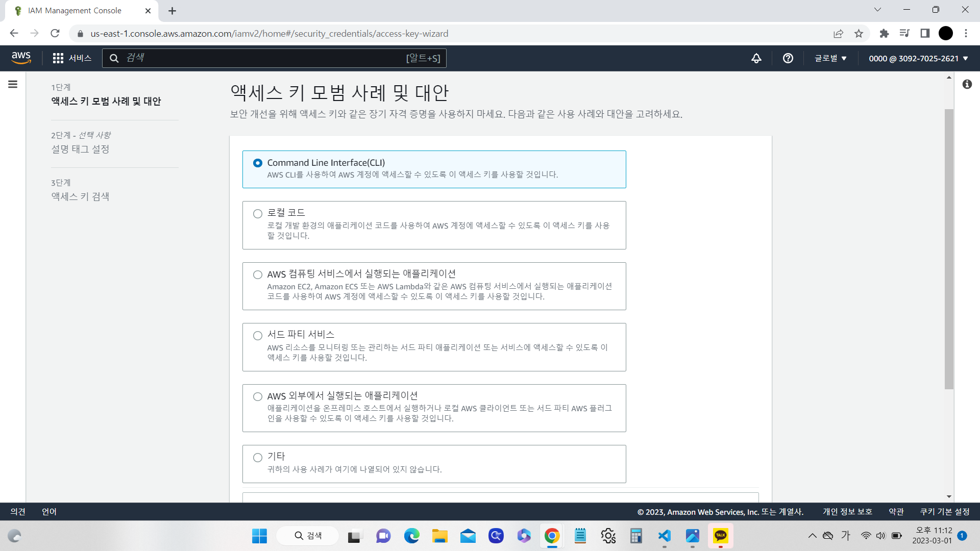This screenshot has width=980, height=551.
Task: Click the share page icon
Action: (838, 34)
